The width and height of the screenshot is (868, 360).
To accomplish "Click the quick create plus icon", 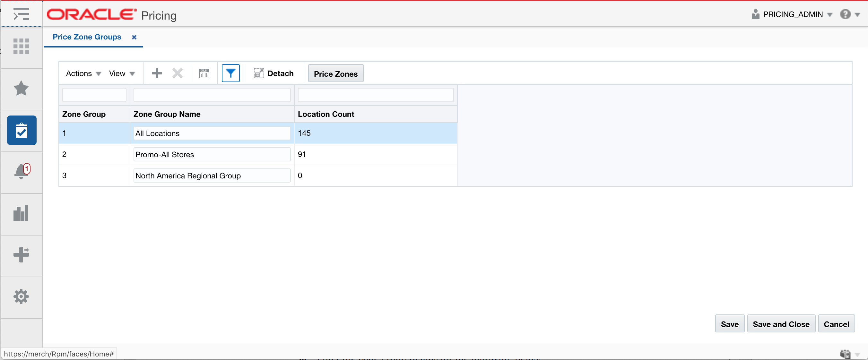I will pos(21,255).
